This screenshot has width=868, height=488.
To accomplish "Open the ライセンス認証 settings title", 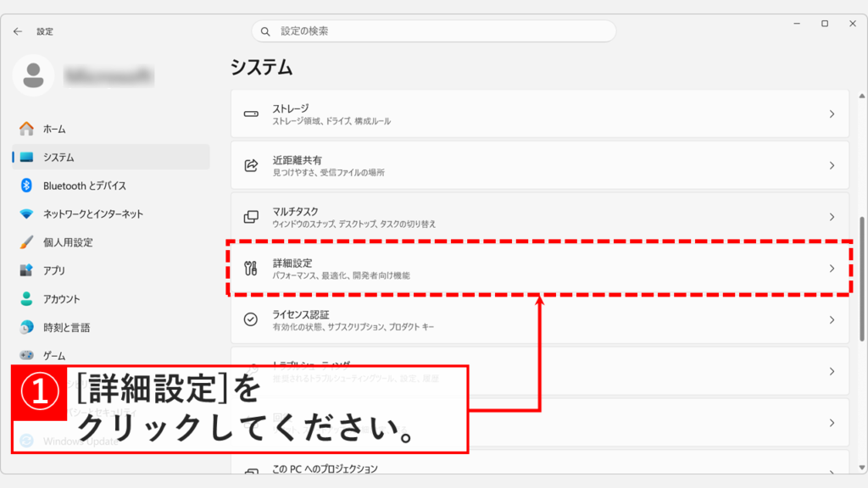I will pos(301,314).
